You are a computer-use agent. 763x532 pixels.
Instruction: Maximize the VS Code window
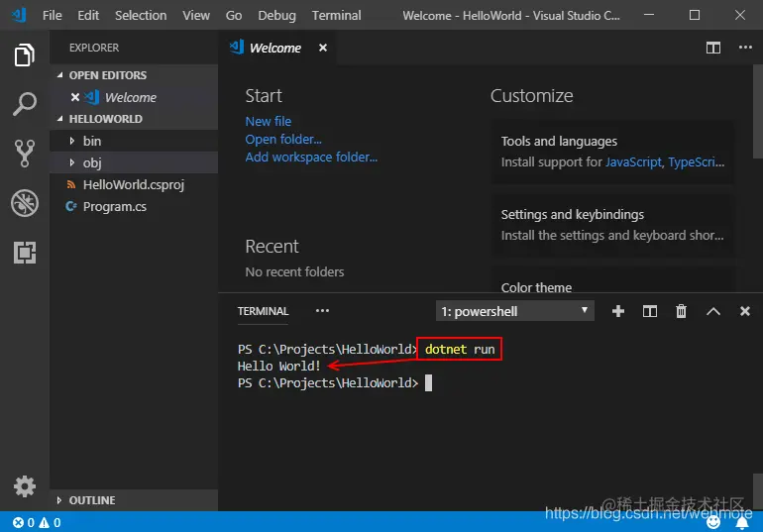(695, 15)
